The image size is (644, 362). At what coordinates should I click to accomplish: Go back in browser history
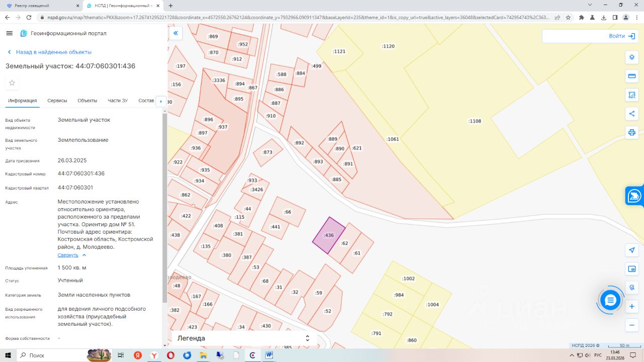pyautogui.click(x=7, y=17)
